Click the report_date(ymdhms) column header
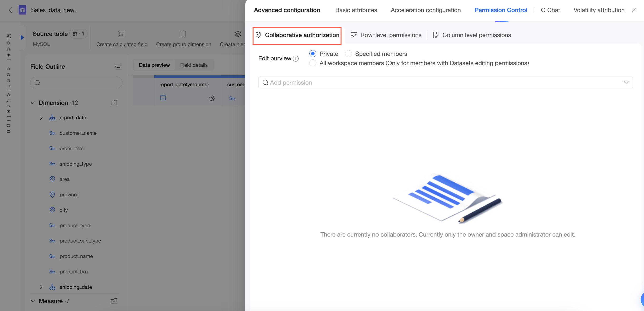Viewport: 644px width, 311px height. [184, 84]
